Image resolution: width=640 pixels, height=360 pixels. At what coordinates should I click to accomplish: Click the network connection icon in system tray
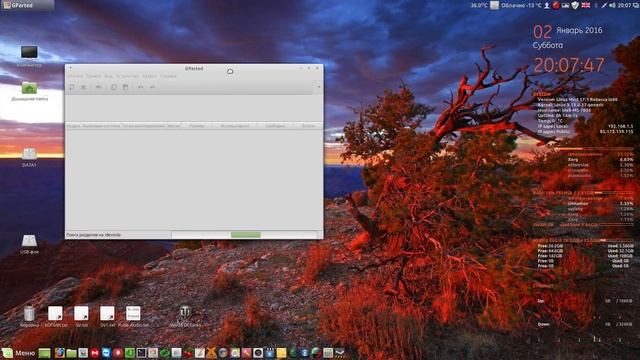point(604,5)
